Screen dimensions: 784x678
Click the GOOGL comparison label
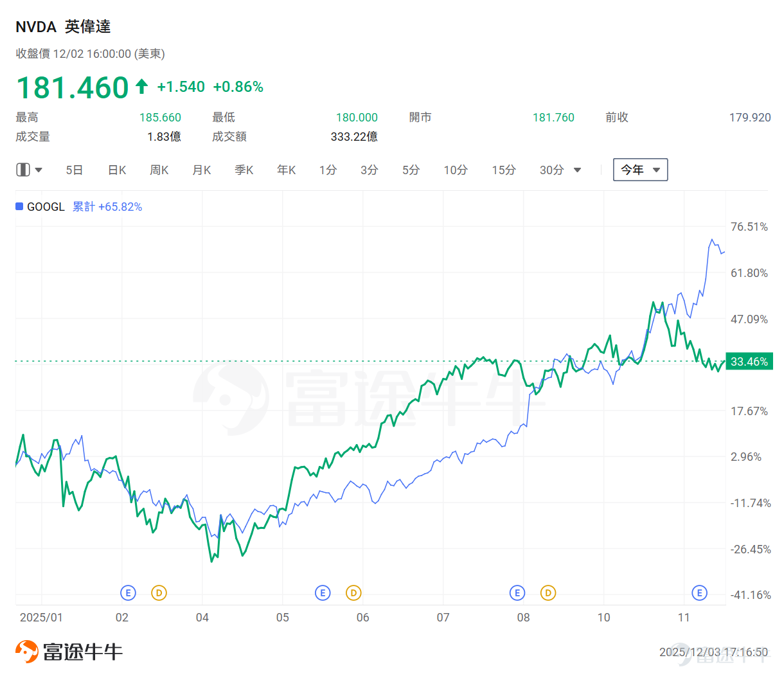click(46, 206)
